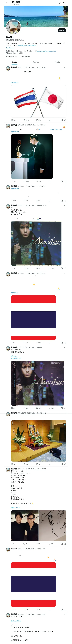Open more menu on Oct 26, 2016 post
This screenshot has width=72, height=644.
point(65,413)
